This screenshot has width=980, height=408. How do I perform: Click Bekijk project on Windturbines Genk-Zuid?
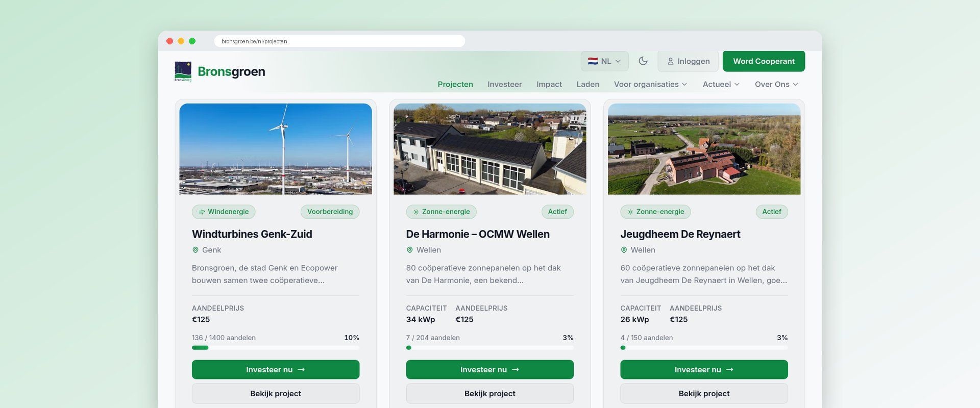click(276, 394)
